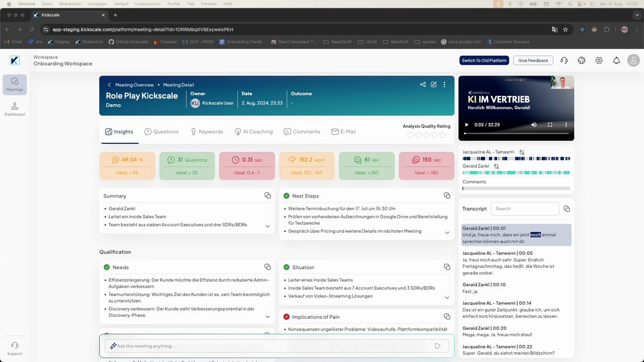Enter video fullscreen mode
644x362 pixels.
[550, 125]
